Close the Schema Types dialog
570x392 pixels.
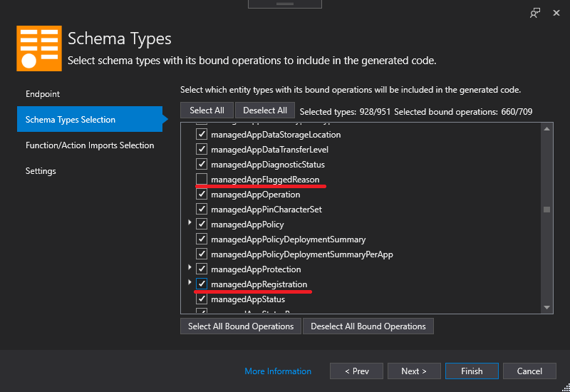point(556,13)
